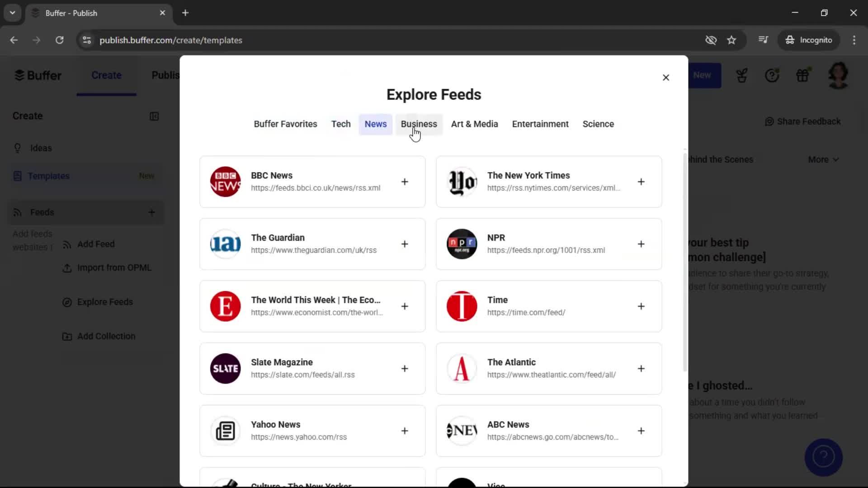Screen dimensions: 868x488
Task: Click the plus icon beside Feeds
Action: tap(152, 212)
